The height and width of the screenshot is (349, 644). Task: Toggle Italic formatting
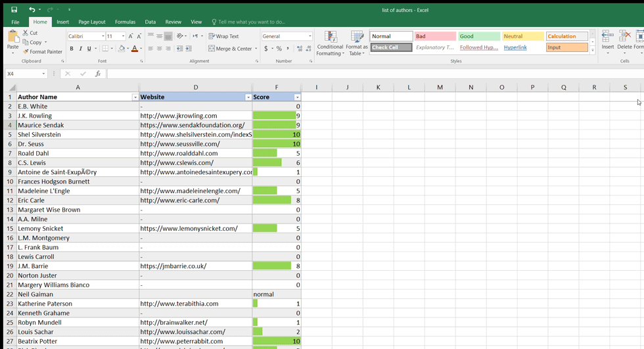(80, 49)
